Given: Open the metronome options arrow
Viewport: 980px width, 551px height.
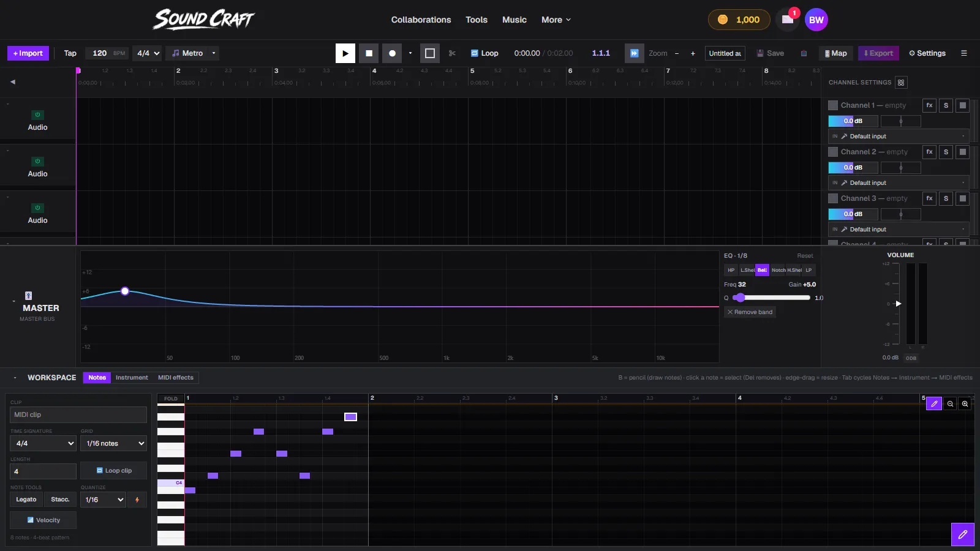Looking at the screenshot, I should 214,53.
